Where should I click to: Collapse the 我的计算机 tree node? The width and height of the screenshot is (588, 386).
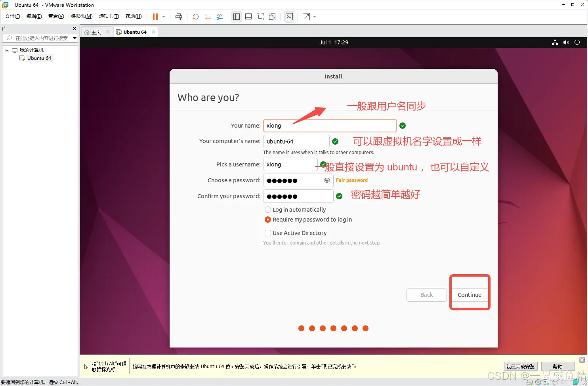click(7, 50)
